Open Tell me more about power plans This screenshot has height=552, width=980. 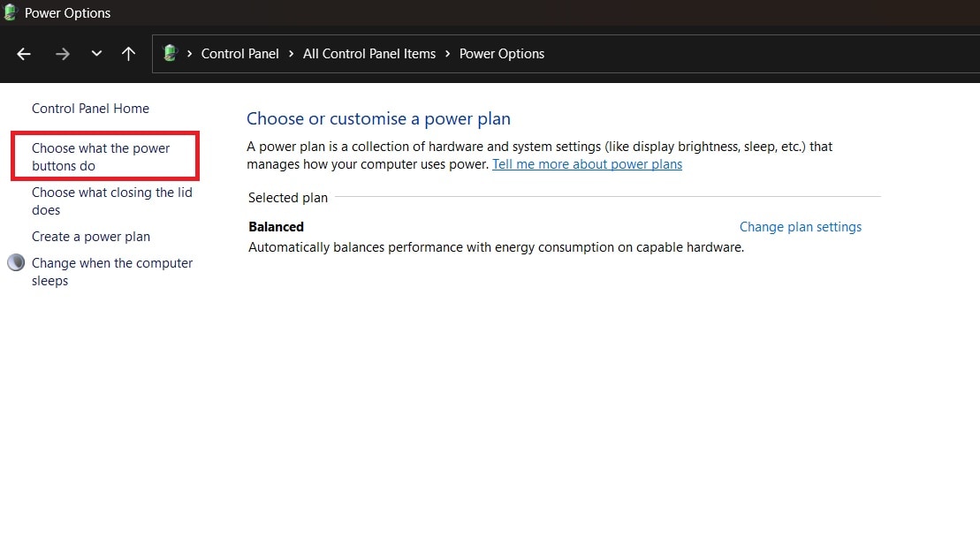pos(587,163)
